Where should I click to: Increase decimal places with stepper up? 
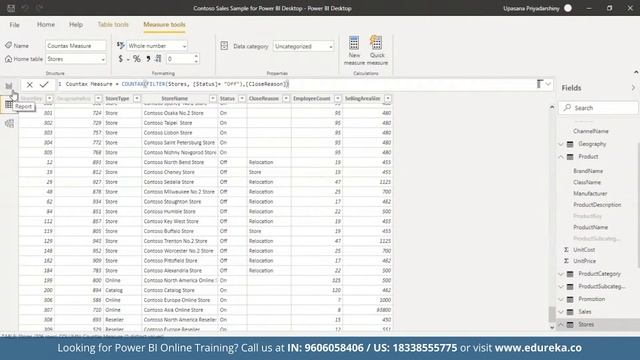196,56
